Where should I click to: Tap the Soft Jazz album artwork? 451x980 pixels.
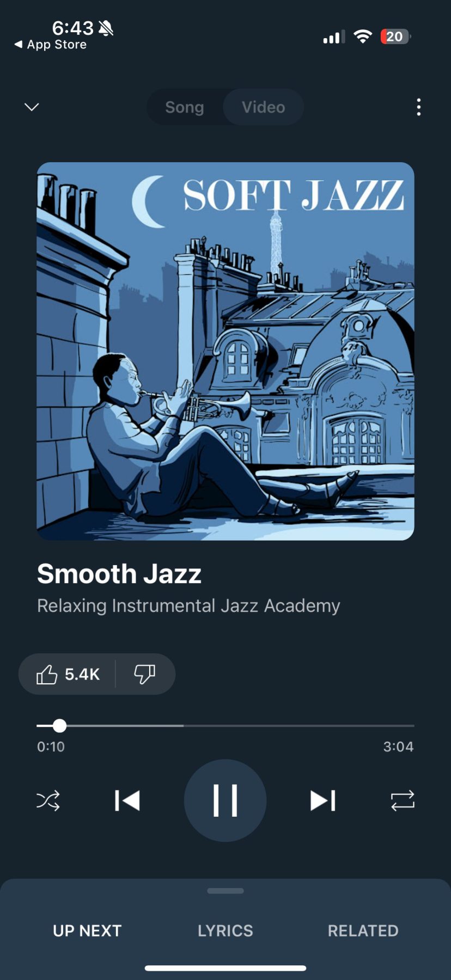225,351
